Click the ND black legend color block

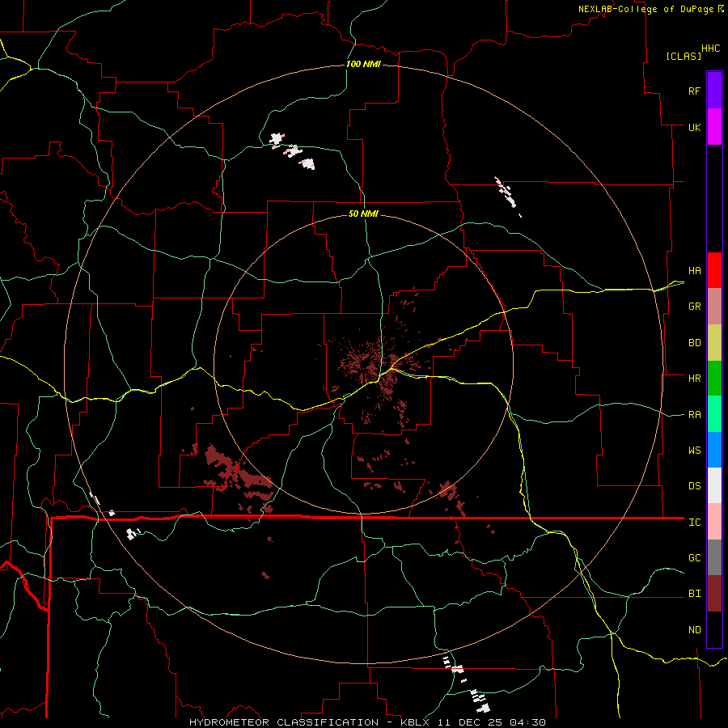pos(714,629)
